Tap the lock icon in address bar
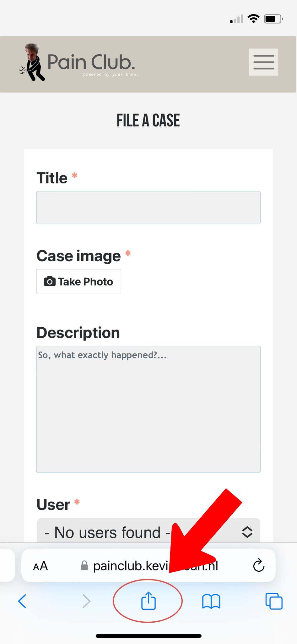297x644 pixels. (84, 566)
